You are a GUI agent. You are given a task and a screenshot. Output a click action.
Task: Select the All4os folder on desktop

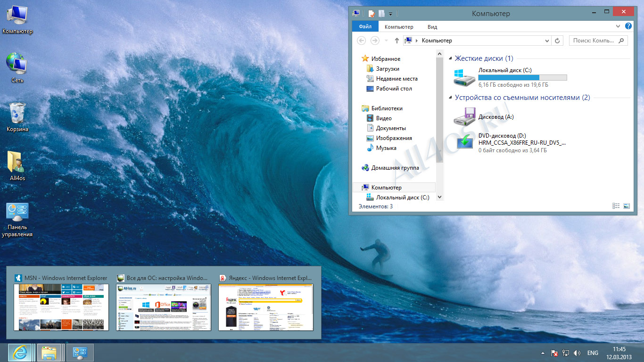tap(17, 166)
